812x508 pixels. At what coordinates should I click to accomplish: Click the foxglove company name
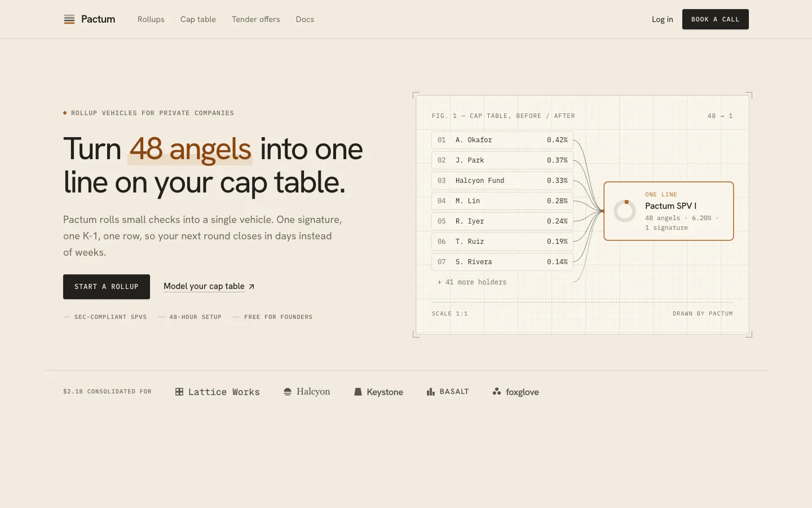(x=522, y=392)
